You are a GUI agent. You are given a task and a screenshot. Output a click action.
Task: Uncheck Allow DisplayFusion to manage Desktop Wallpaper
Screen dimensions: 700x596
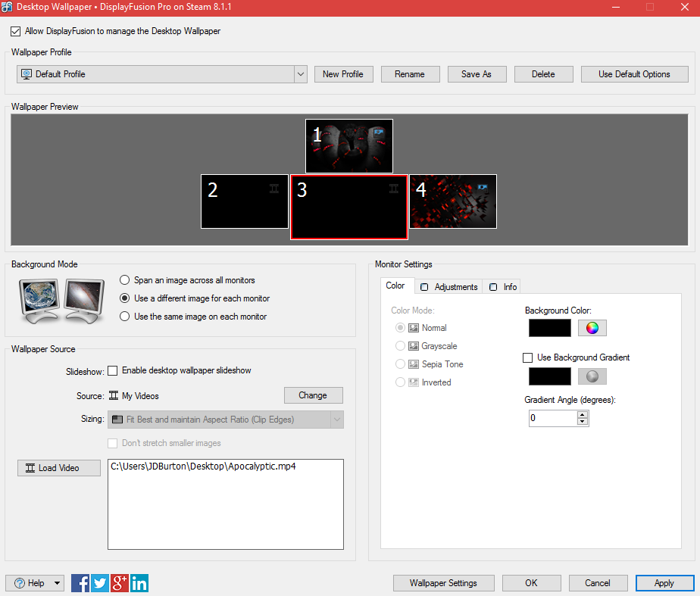point(16,32)
